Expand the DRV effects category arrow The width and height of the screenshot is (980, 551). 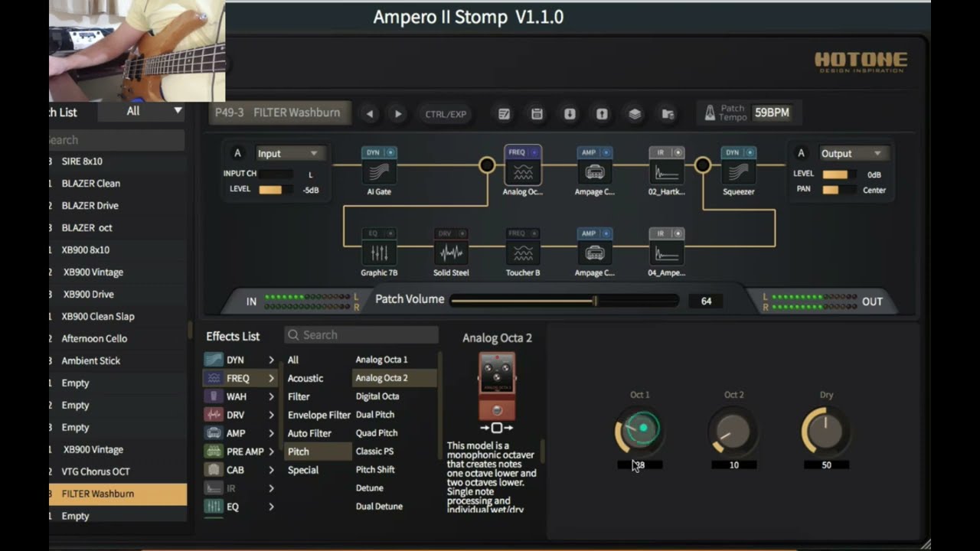(x=271, y=415)
